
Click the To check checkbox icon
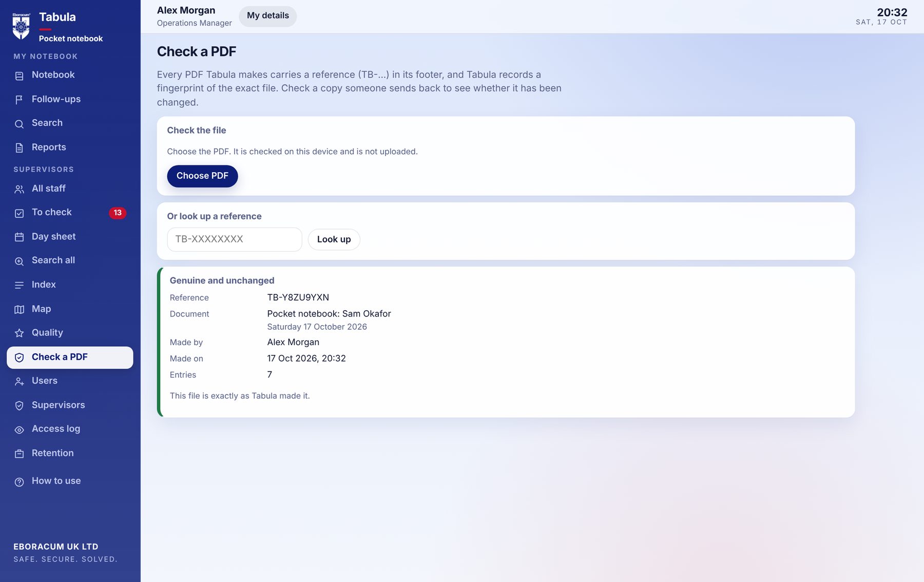tap(20, 213)
